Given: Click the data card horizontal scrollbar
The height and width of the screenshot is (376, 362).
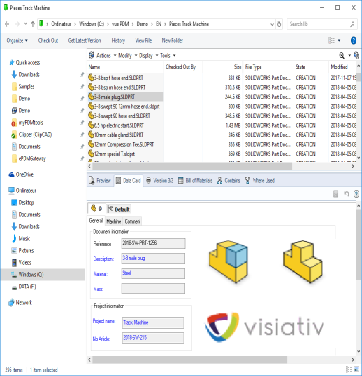Looking at the screenshot, I should click(x=189, y=360).
